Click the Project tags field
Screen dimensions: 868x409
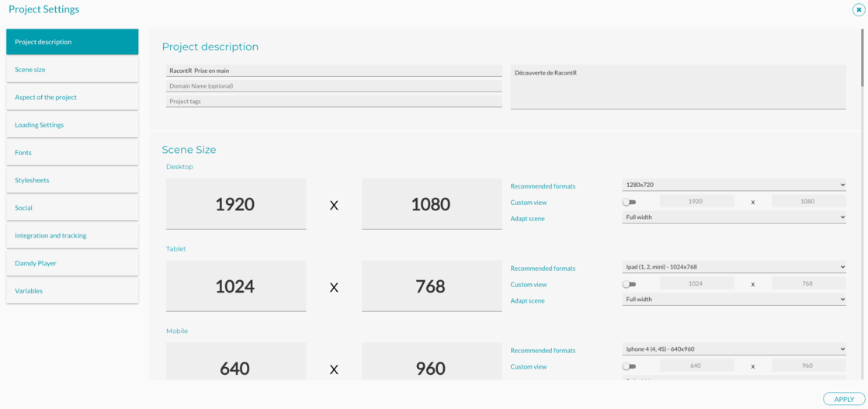pos(334,102)
